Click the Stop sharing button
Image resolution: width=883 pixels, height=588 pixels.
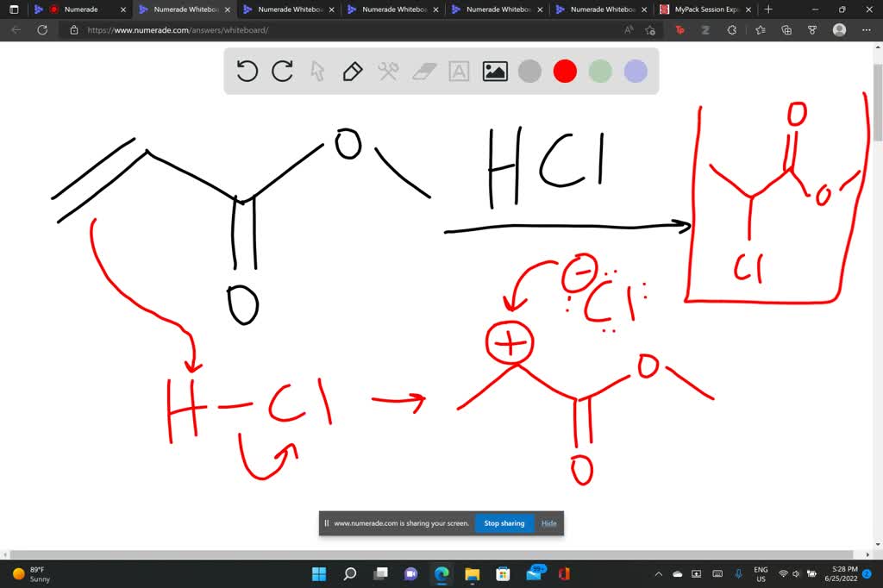(504, 522)
